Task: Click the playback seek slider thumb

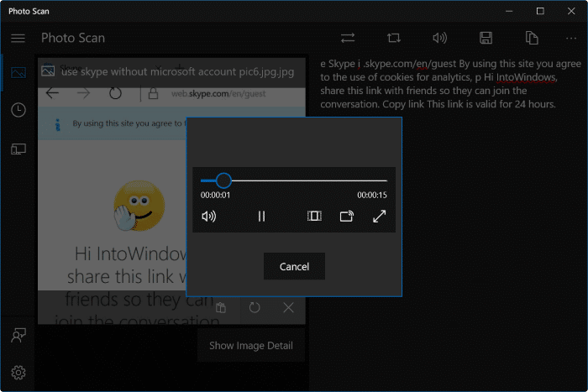Action: [x=223, y=180]
